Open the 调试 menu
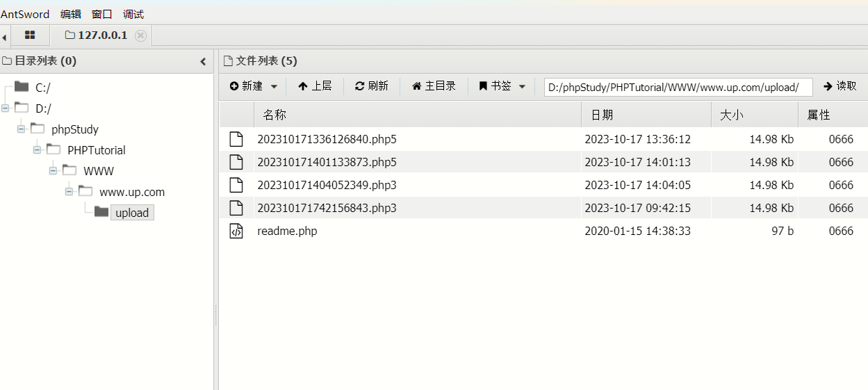Image resolution: width=868 pixels, height=390 pixels. click(133, 14)
